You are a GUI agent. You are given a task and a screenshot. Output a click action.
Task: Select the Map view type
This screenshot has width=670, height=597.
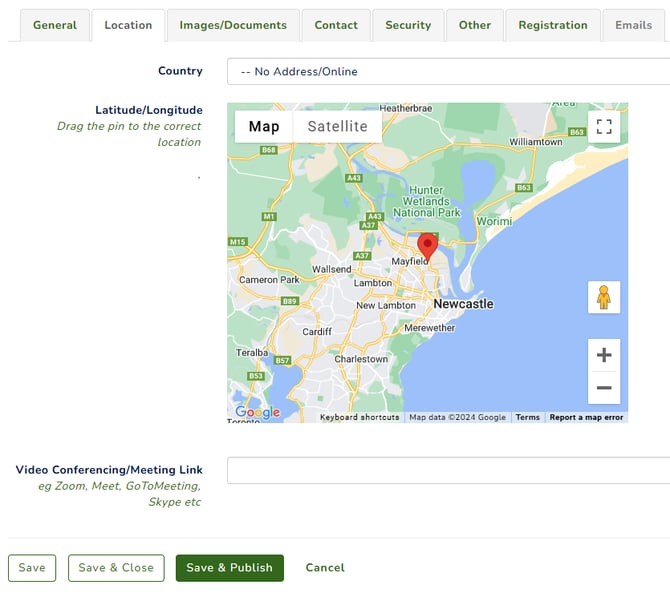pyautogui.click(x=264, y=126)
